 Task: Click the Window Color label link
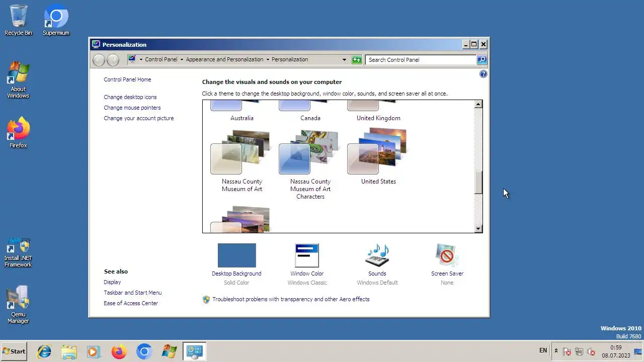(x=307, y=274)
